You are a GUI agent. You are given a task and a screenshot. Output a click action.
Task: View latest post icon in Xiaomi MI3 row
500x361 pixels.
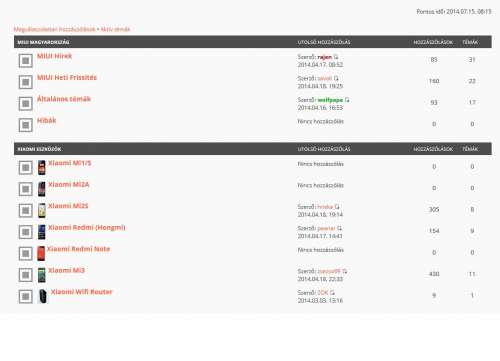pyautogui.click(x=345, y=271)
